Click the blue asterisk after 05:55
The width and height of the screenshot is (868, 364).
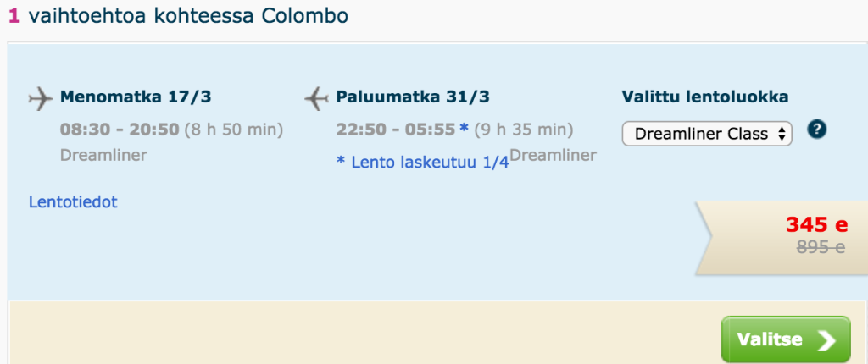pos(464,130)
